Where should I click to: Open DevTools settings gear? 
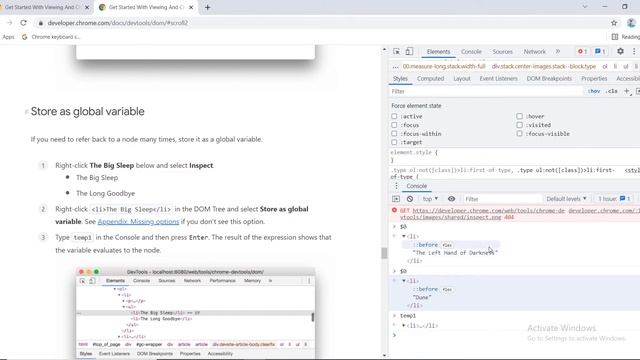(620, 51)
